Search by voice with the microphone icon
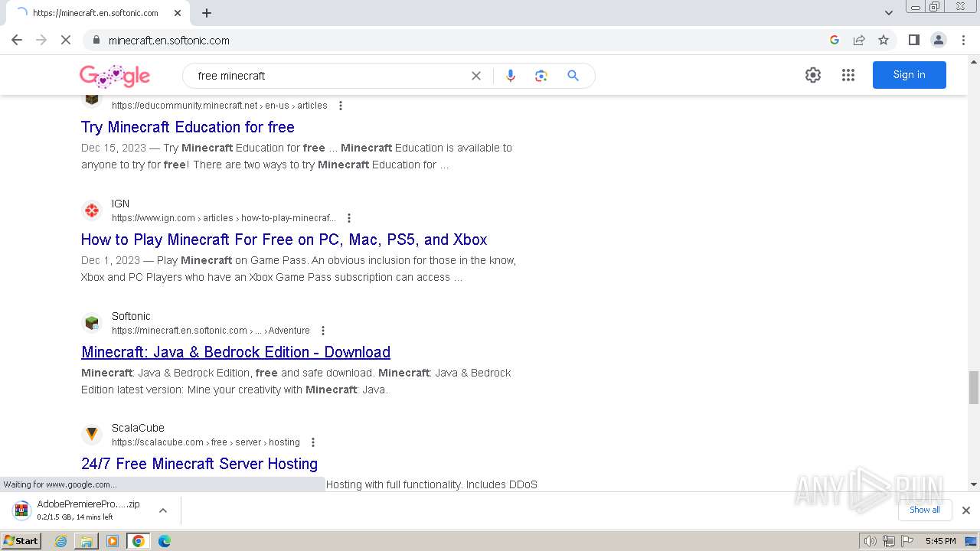 (511, 76)
